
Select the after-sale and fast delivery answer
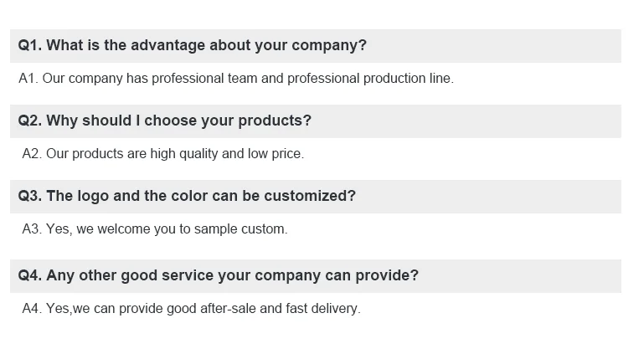click(x=192, y=309)
